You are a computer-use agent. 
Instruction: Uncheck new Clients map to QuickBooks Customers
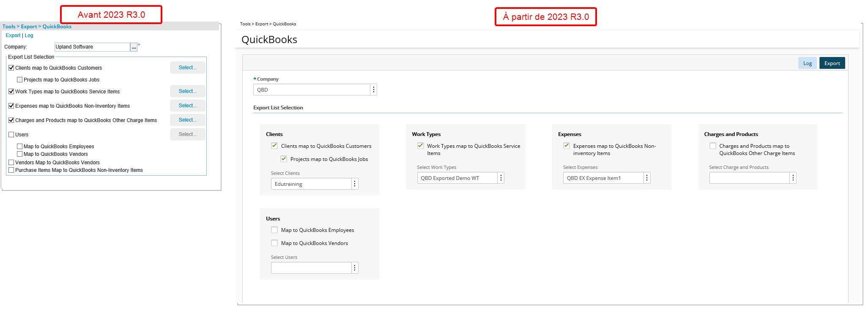tap(274, 146)
